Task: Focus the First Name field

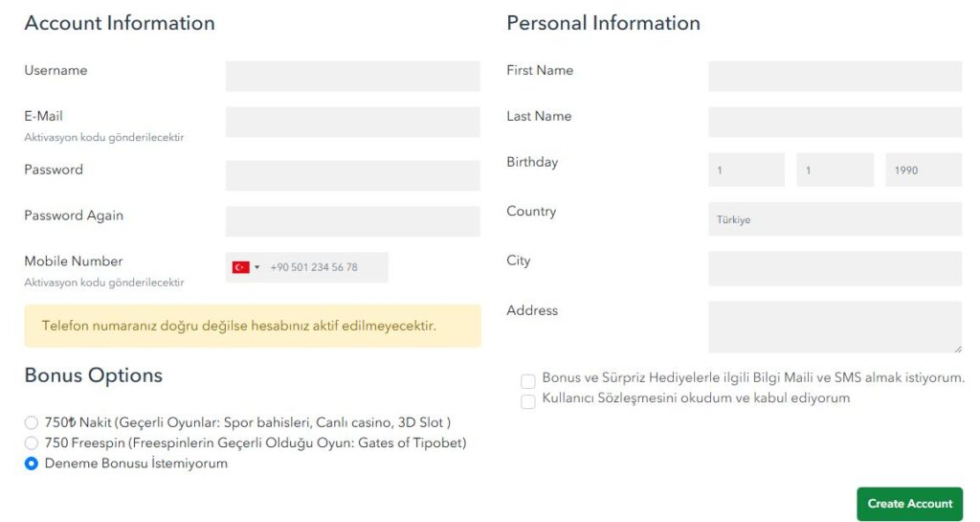Action: 835,77
